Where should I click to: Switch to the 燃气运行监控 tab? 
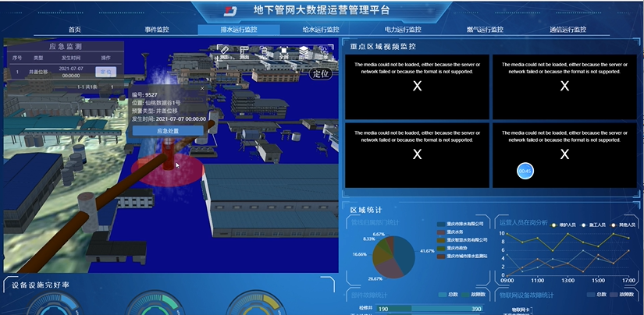pos(485,30)
